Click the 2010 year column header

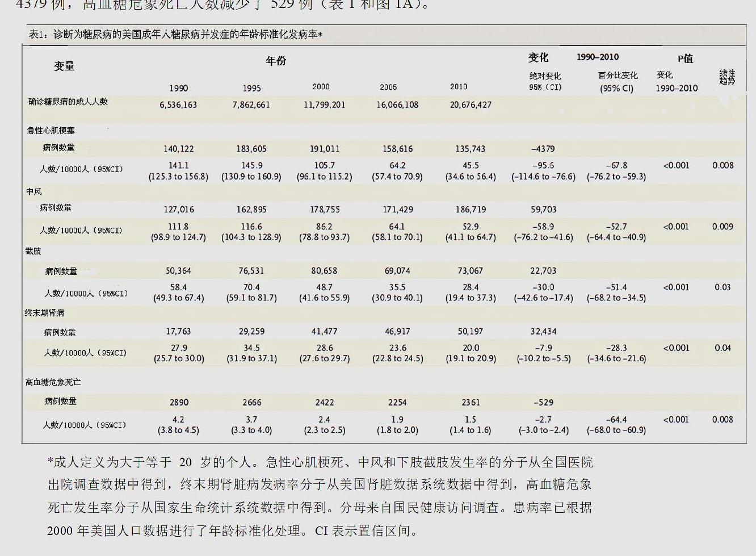tap(459, 87)
